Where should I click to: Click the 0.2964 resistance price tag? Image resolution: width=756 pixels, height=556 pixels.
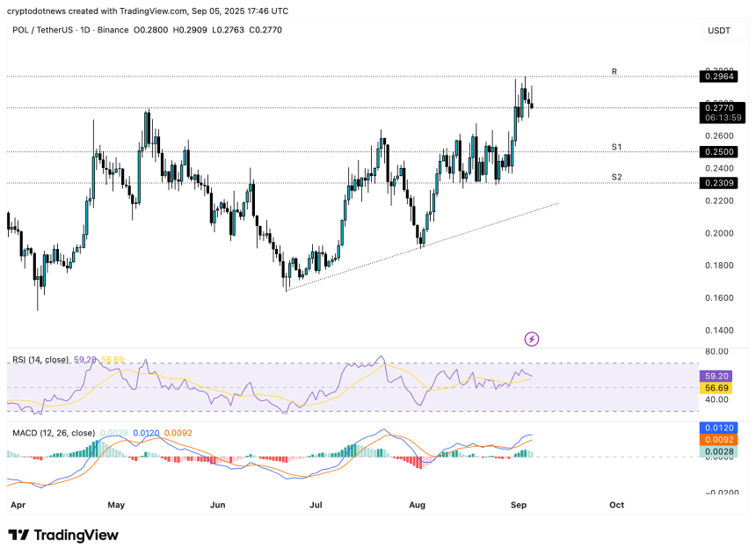(720, 77)
